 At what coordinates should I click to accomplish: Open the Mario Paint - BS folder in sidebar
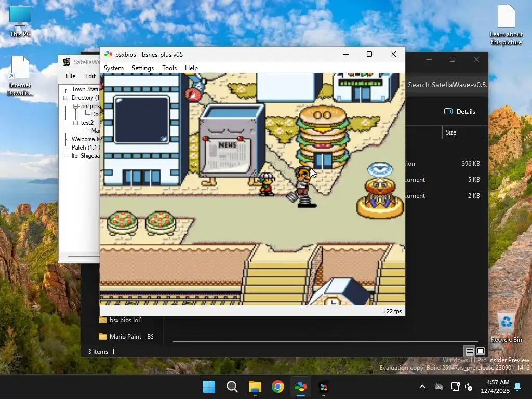click(x=126, y=336)
